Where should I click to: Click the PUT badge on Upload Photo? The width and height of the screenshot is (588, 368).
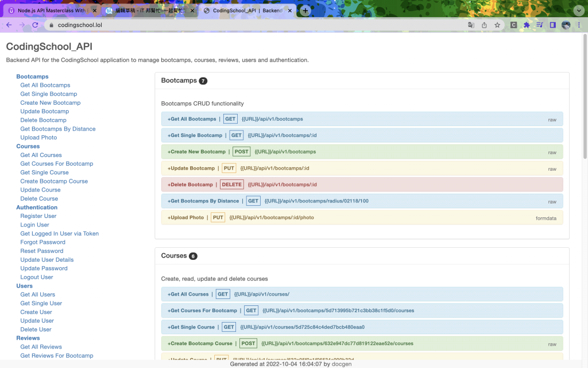[x=218, y=217]
